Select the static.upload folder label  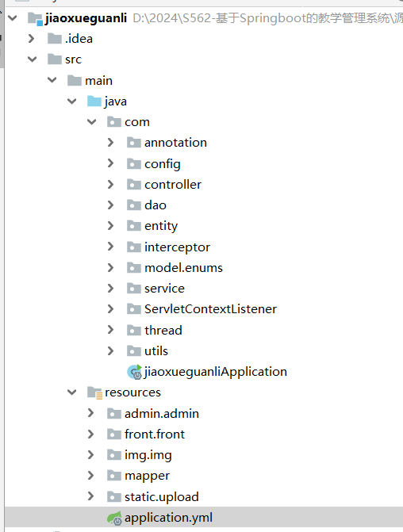(x=162, y=497)
